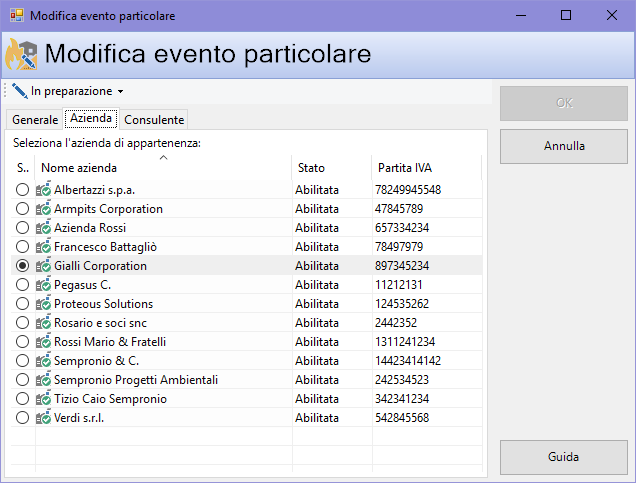
Task: Choose Sempronio Progetti Ambientali radio button
Action: [22, 380]
